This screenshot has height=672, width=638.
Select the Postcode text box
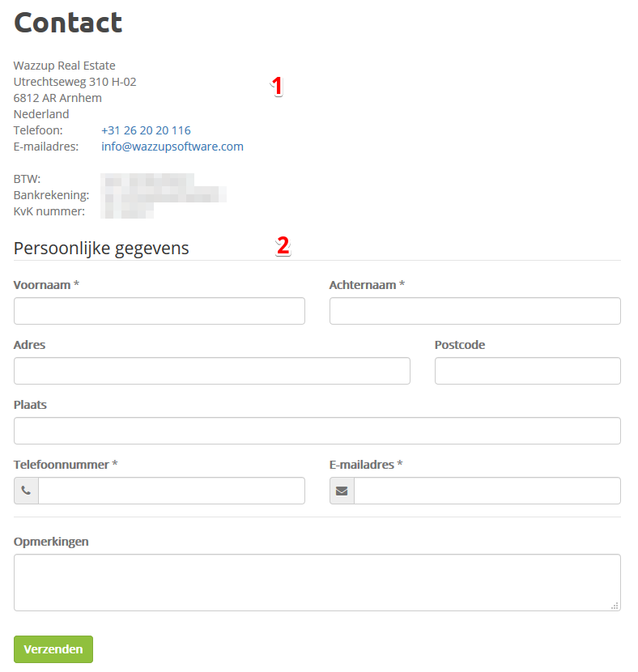(x=527, y=371)
